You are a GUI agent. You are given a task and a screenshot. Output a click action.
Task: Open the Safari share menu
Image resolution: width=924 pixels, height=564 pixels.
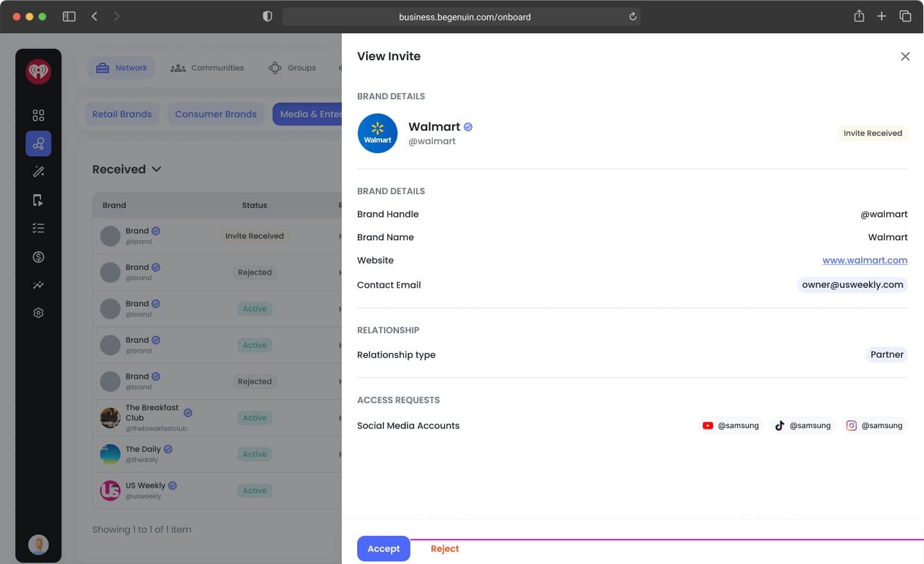[x=859, y=16]
